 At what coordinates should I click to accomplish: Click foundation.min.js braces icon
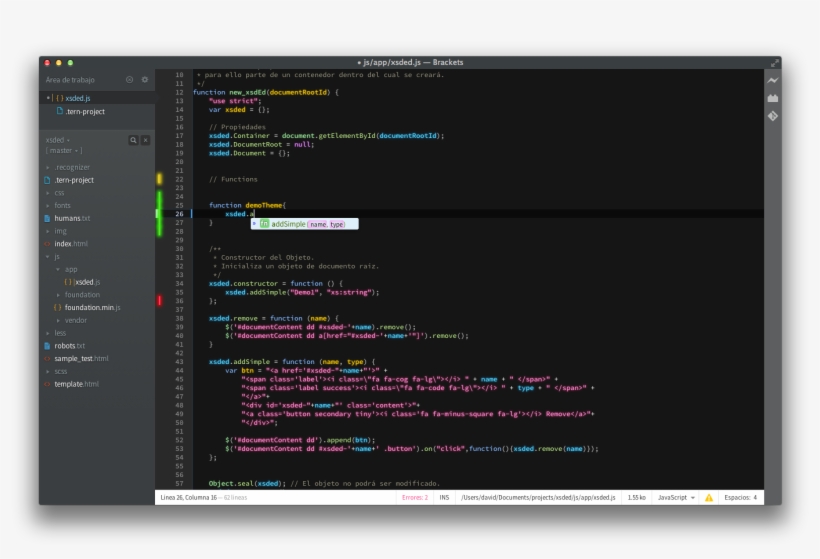(58, 307)
